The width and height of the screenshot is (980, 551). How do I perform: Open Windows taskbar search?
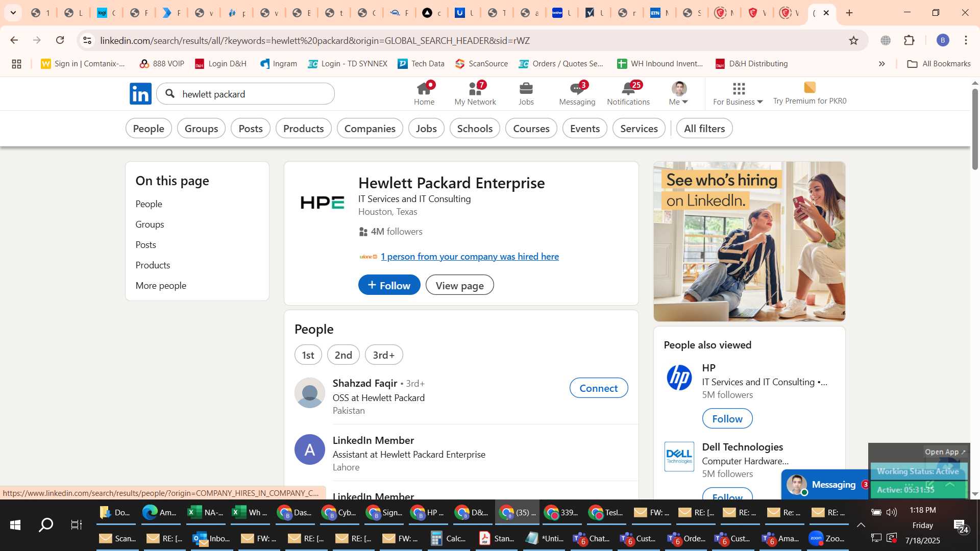pyautogui.click(x=46, y=525)
